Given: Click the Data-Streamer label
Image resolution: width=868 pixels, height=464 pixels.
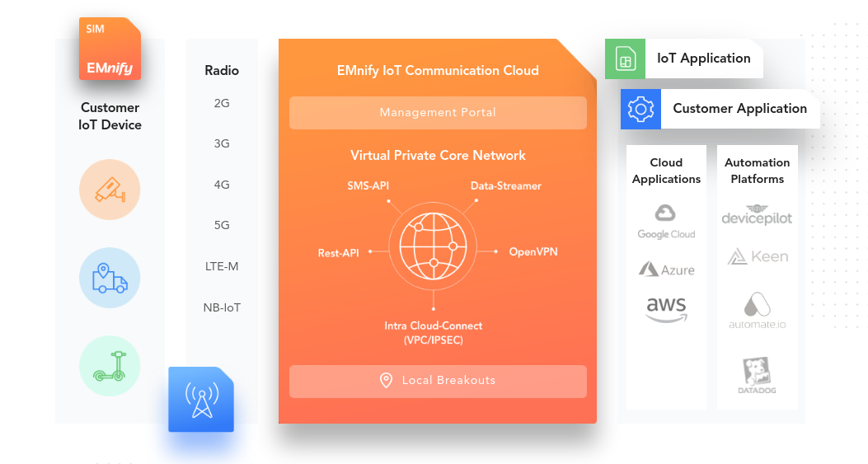Looking at the screenshot, I should pyautogui.click(x=506, y=186).
